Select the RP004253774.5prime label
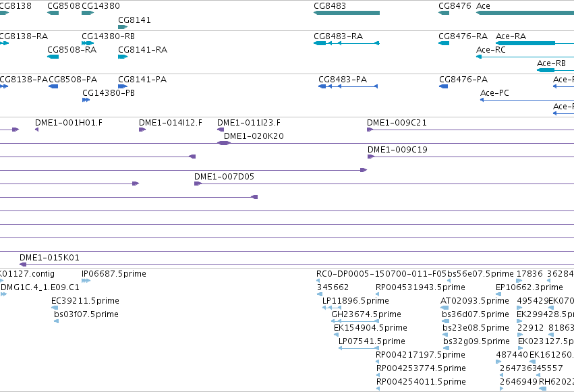574x392 pixels. (421, 368)
